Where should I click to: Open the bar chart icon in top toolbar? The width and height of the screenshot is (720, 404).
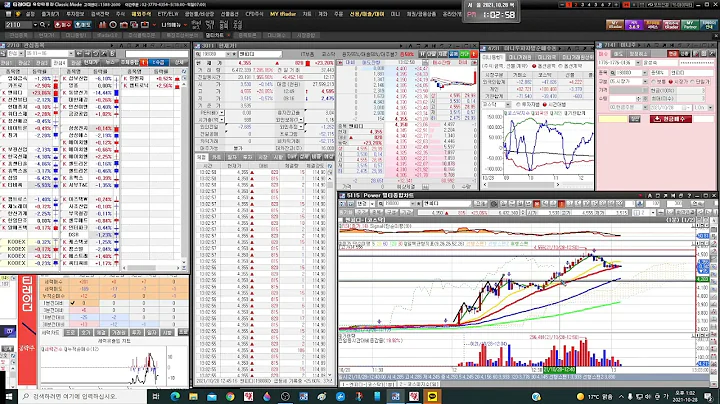coord(102,24)
